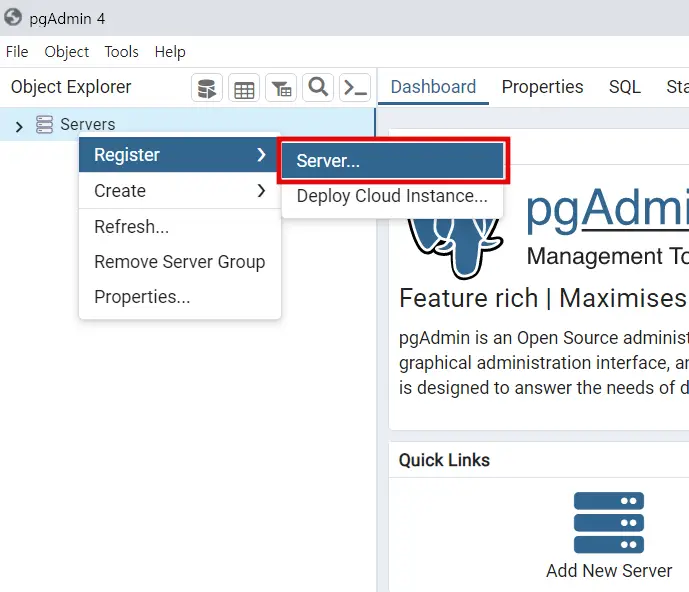Screen dimensions: 689x592
Task: Open the File menu
Action: pos(17,52)
